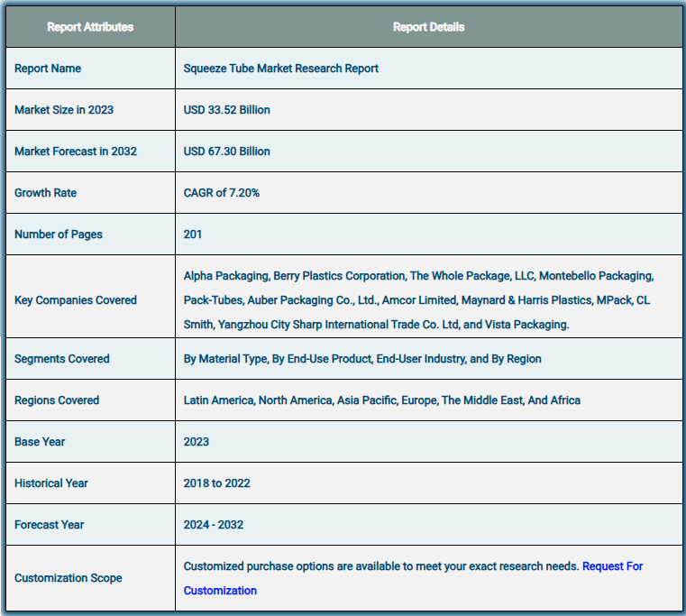Click the 'Segments Covered' label
686x616 pixels.
pyautogui.click(x=61, y=359)
